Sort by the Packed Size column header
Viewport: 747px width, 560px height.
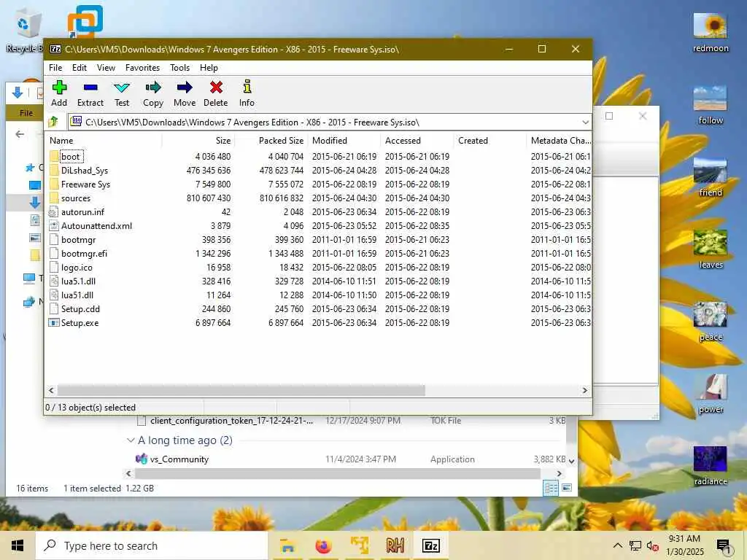271,141
